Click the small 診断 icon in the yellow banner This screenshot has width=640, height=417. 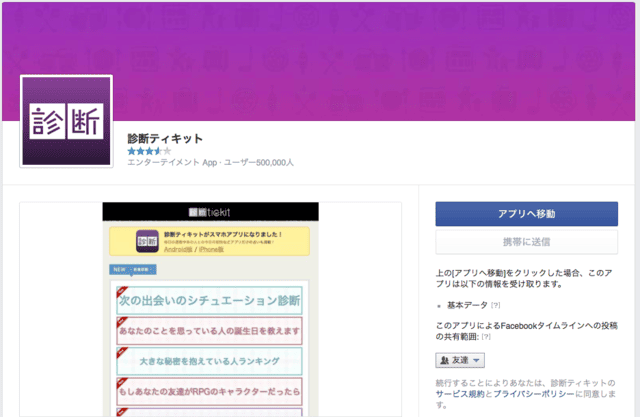pyautogui.click(x=147, y=241)
